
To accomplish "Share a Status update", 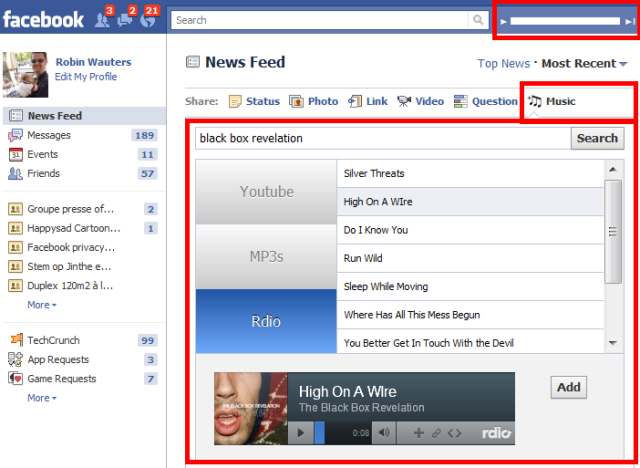I will pos(254,101).
